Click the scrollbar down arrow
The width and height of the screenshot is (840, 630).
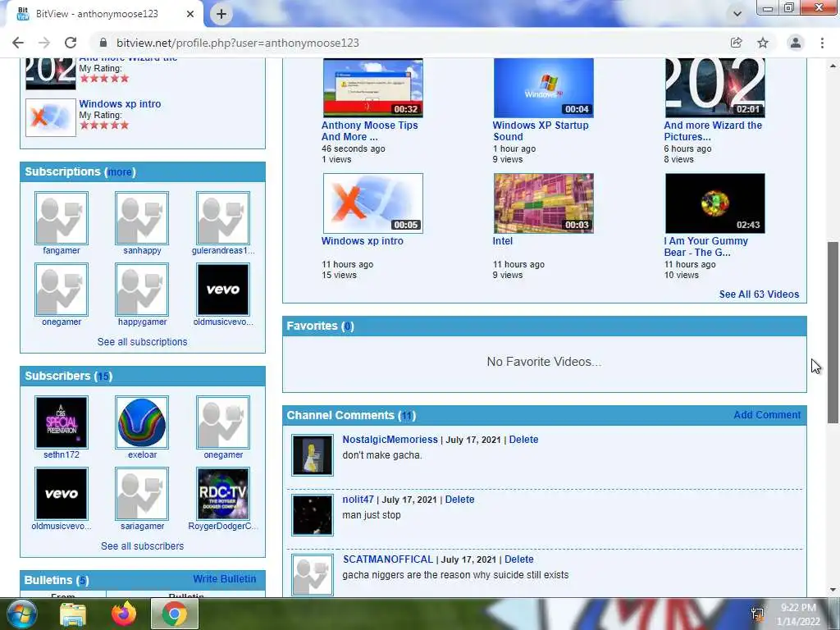pos(833,590)
